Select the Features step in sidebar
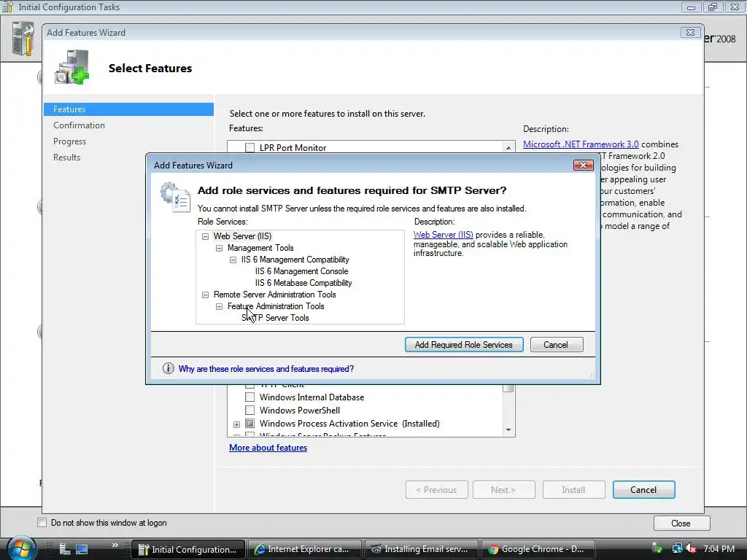 click(128, 109)
